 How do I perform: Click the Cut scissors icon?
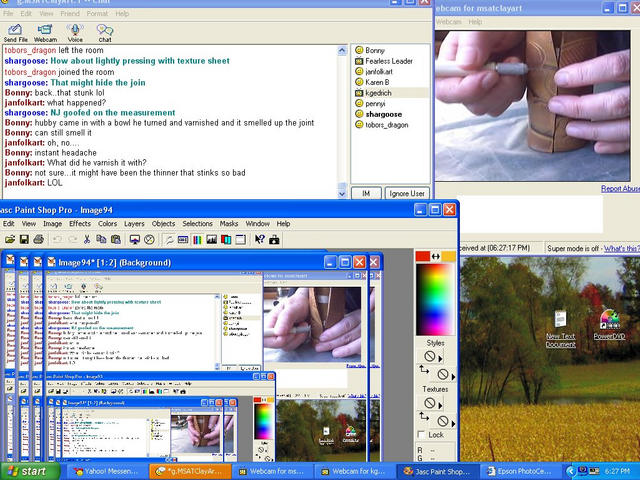coord(87,240)
